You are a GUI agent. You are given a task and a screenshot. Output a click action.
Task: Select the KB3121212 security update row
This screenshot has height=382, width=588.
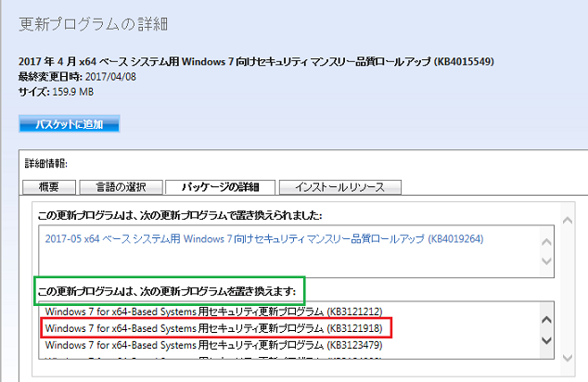213,312
